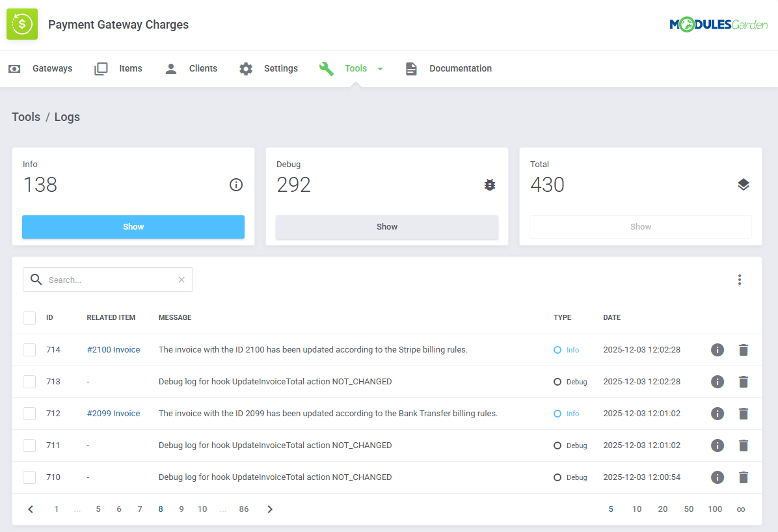Open the #2100 Invoice link
This screenshot has width=778, height=532.
point(113,350)
